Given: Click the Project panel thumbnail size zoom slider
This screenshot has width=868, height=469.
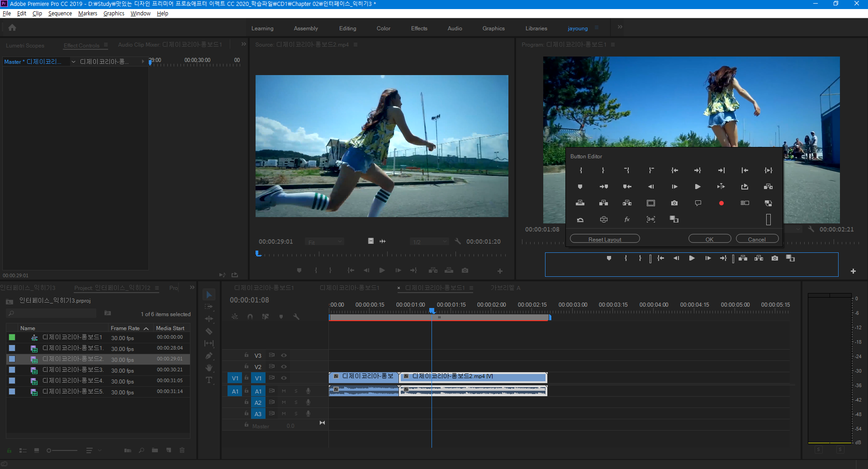Looking at the screenshot, I should (x=49, y=450).
